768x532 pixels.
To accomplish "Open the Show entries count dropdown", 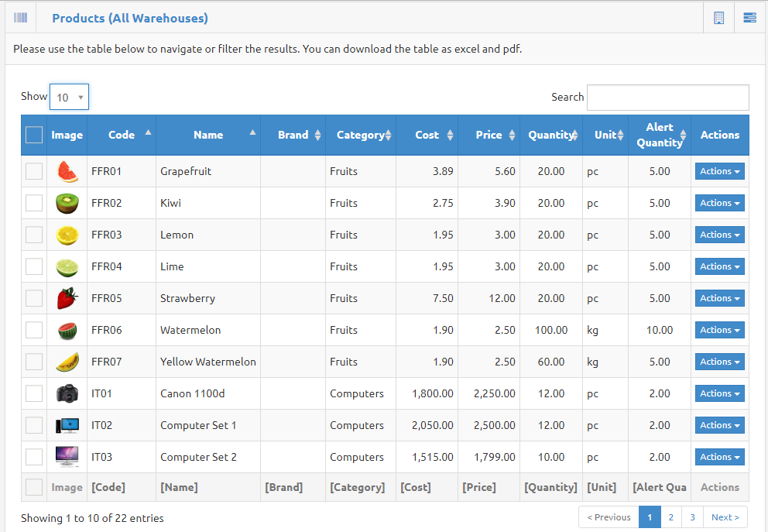I will click(x=69, y=97).
